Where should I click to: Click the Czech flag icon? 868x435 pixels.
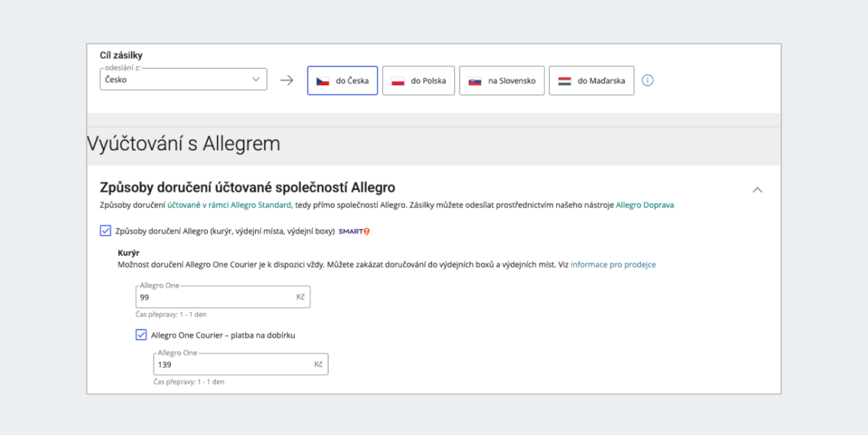click(x=323, y=81)
